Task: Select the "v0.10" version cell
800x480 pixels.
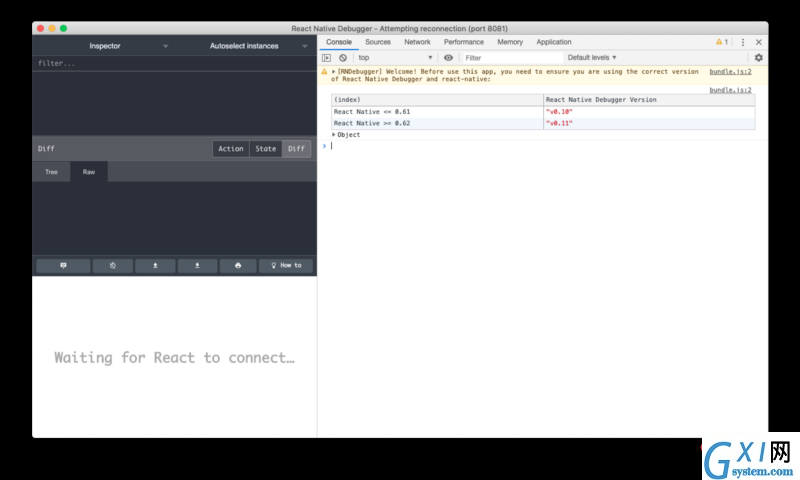Action: 649,112
